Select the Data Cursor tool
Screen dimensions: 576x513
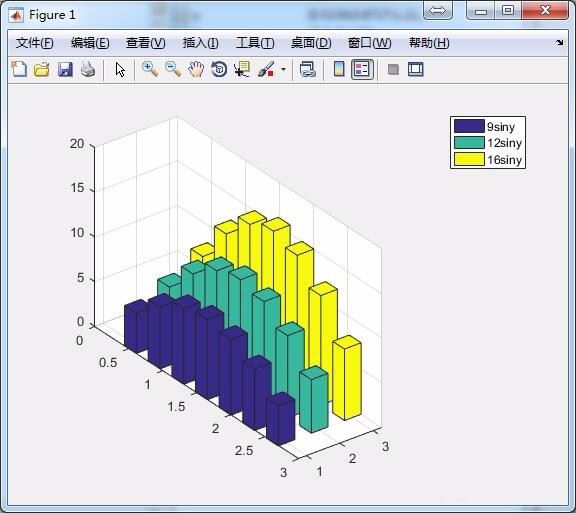(242, 69)
